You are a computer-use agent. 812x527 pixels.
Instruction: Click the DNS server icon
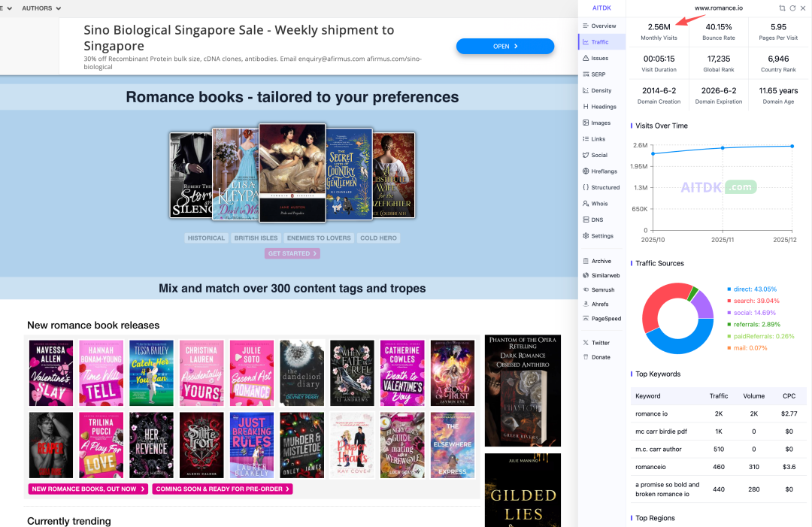(x=586, y=220)
